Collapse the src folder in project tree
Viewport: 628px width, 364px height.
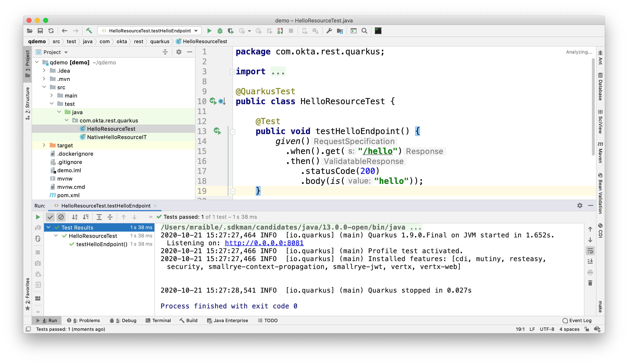click(x=44, y=87)
